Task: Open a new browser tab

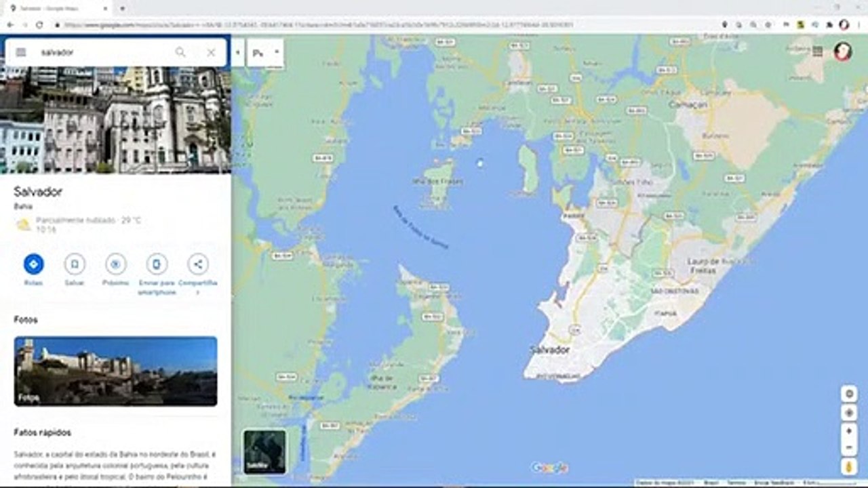Action: (122, 9)
